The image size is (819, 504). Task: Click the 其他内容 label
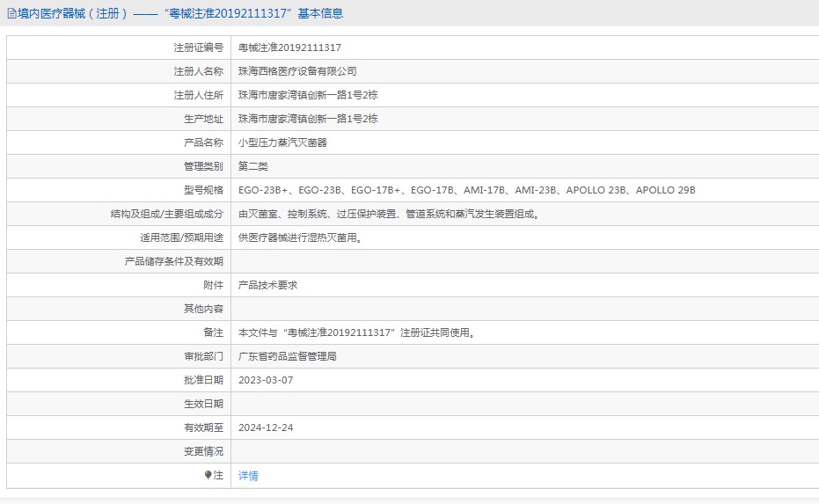coord(204,309)
